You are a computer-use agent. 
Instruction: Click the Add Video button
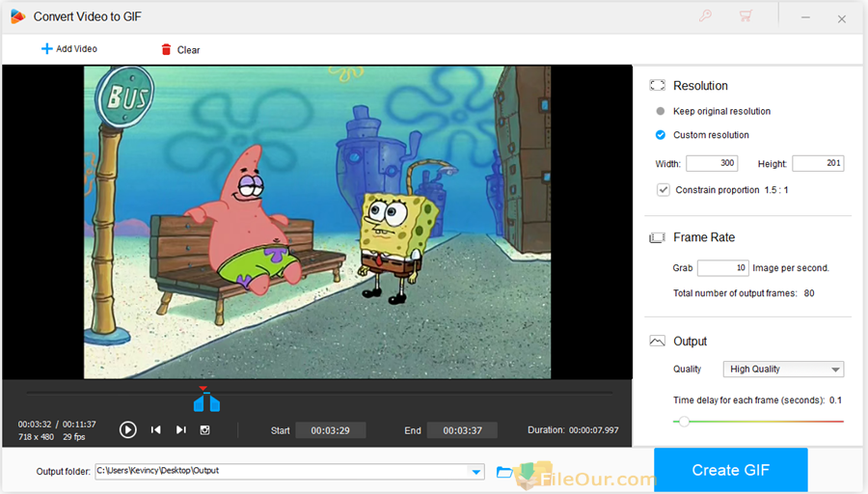[69, 49]
